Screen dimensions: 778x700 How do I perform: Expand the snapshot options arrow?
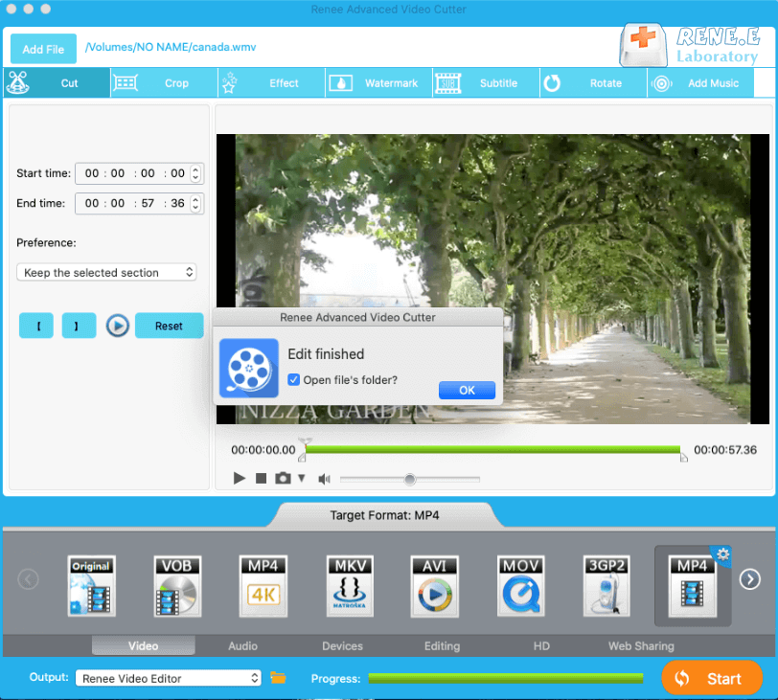[302, 479]
